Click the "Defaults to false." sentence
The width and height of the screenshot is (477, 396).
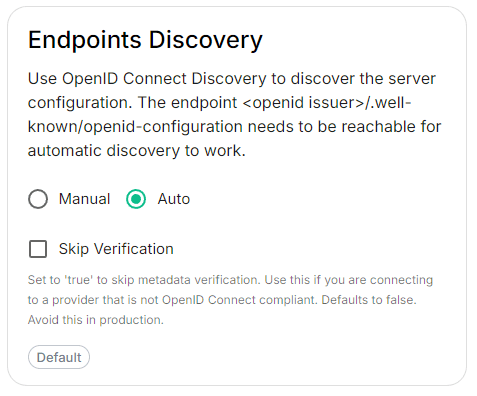pos(369,300)
